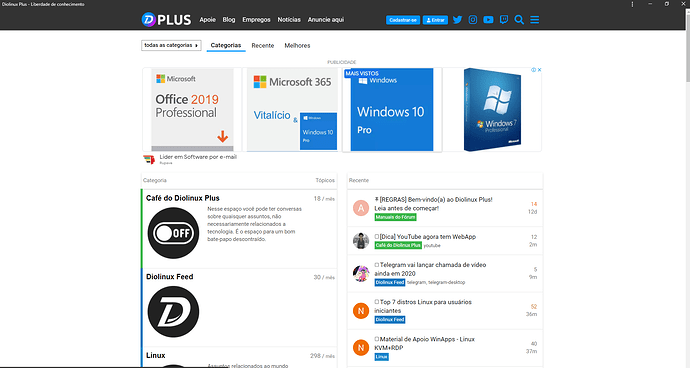This screenshot has width=690, height=368.
Task: Open 'Top 7 distros Linux para usuários iniciantes' topic
Action: (423, 306)
